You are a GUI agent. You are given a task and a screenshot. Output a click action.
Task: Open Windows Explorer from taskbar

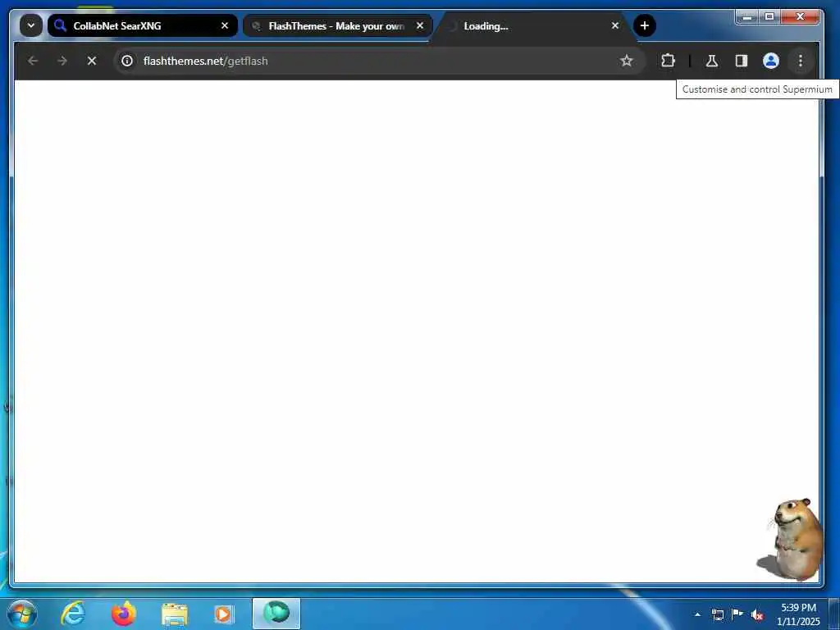[175, 614]
